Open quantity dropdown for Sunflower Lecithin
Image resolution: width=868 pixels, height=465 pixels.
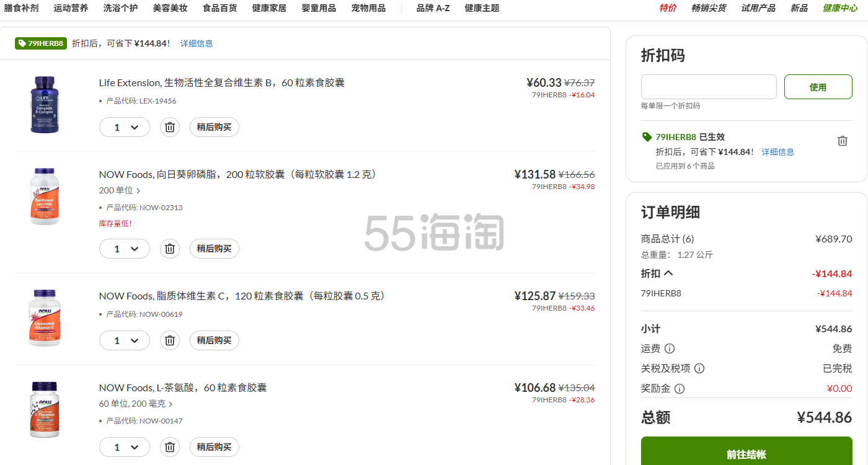click(125, 249)
